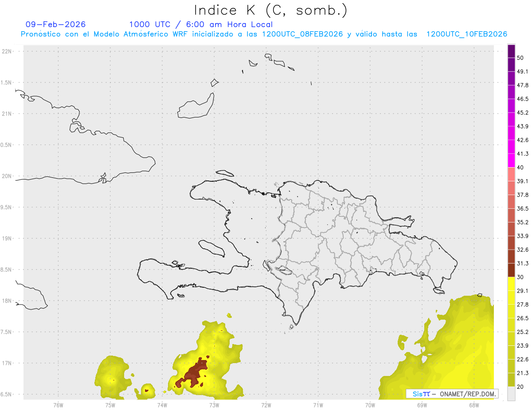Click the '20N' latitude label
The height and width of the screenshot is (411, 532).
7,176
